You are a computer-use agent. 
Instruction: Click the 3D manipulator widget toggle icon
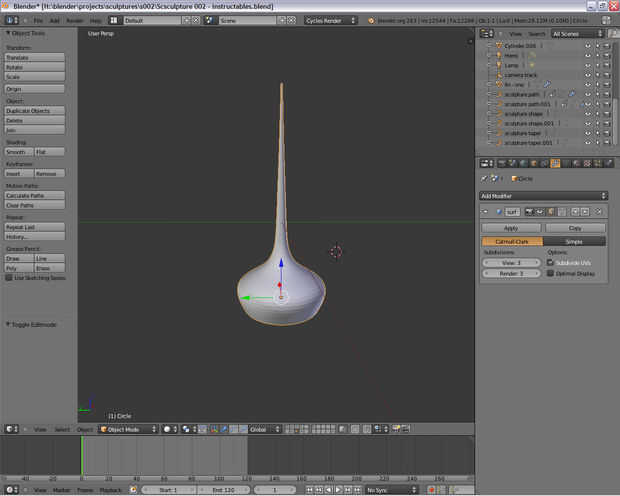pos(214,429)
